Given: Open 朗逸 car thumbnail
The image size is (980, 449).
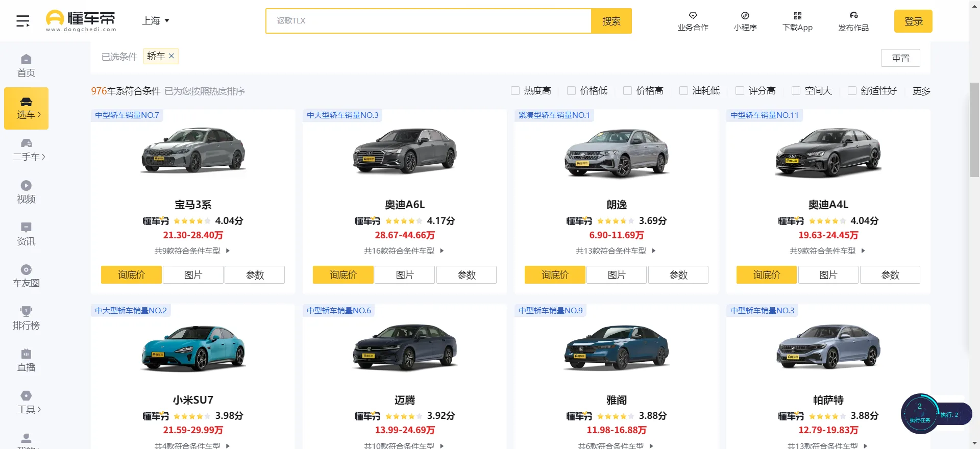Looking at the screenshot, I should [x=617, y=153].
